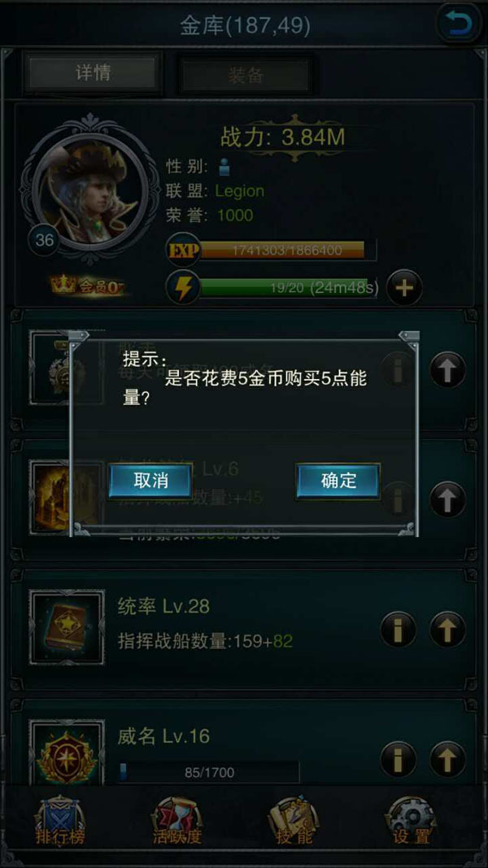Switch to the 装备 tab

(x=245, y=76)
